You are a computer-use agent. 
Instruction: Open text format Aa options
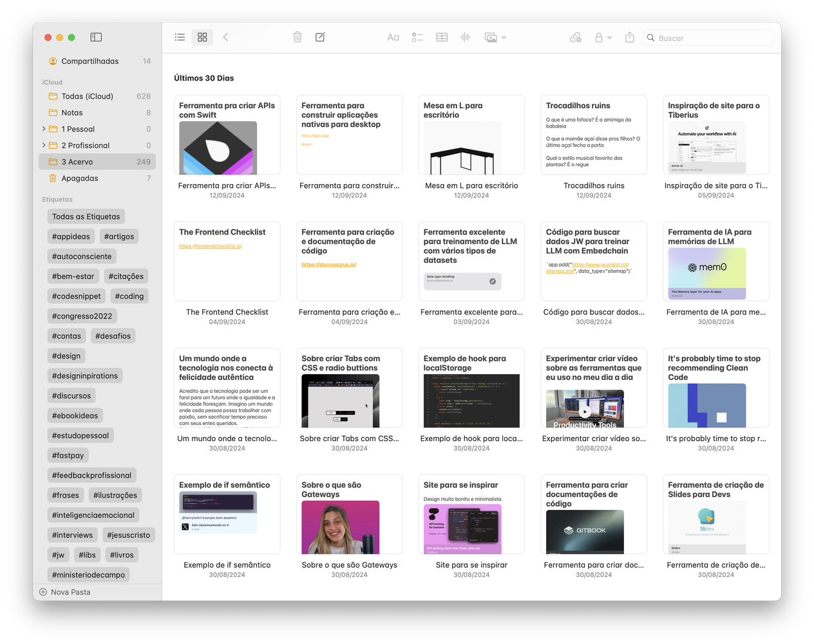(x=393, y=38)
